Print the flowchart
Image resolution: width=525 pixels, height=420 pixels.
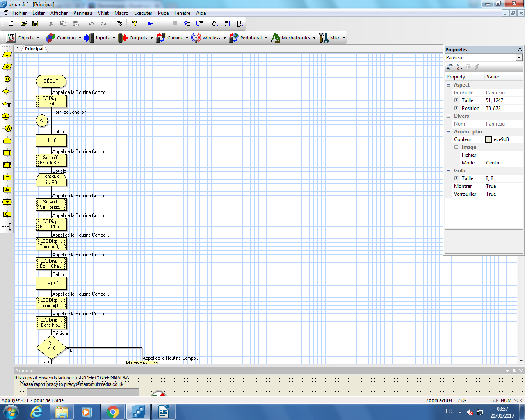[x=119, y=23]
